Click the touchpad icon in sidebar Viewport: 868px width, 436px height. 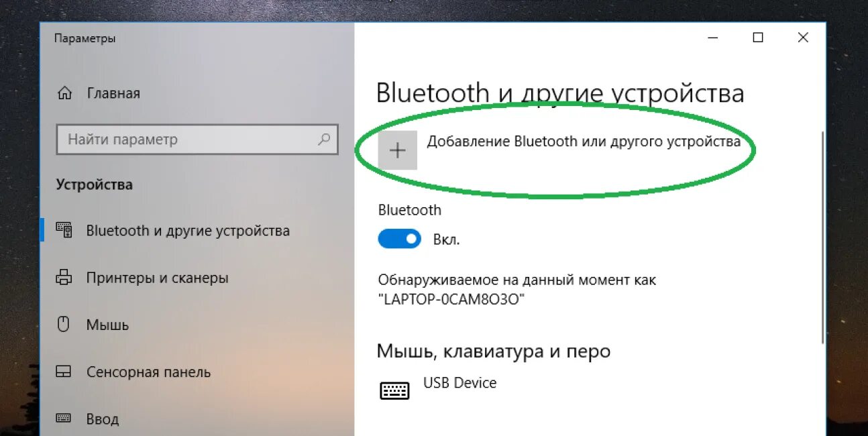coord(64,372)
